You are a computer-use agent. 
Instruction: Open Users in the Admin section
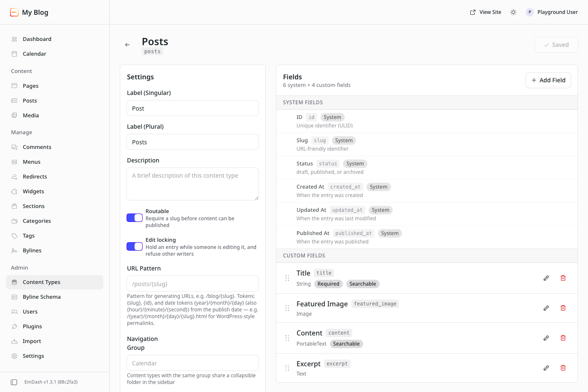pos(54,312)
